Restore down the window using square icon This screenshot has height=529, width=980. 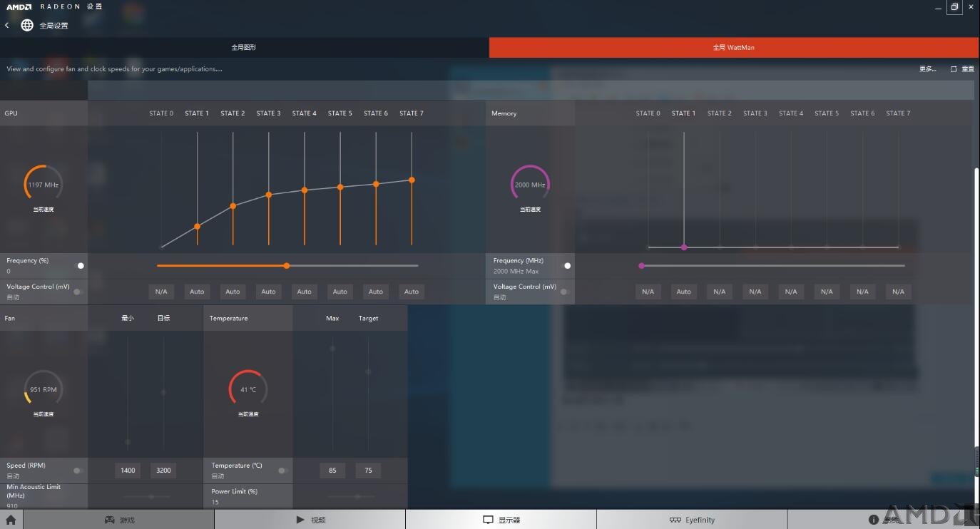point(954,7)
